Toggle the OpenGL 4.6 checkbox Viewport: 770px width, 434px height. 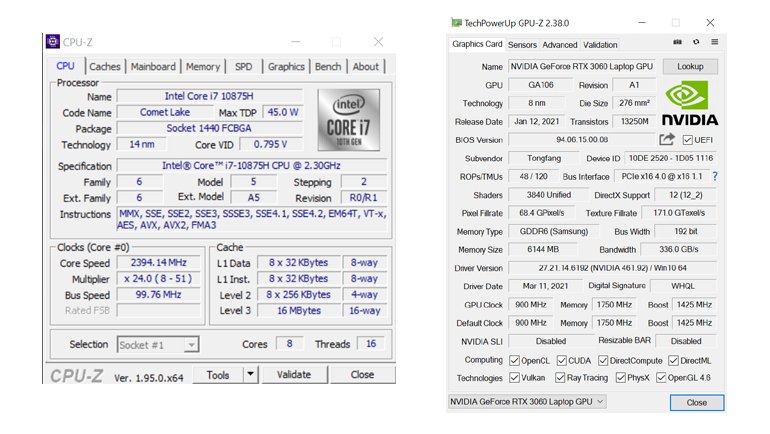[661, 378]
